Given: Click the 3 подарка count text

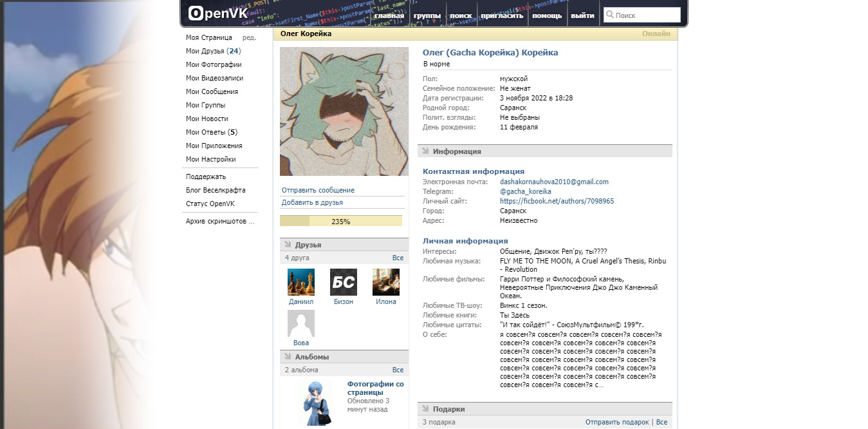Looking at the screenshot, I should click(x=439, y=422).
